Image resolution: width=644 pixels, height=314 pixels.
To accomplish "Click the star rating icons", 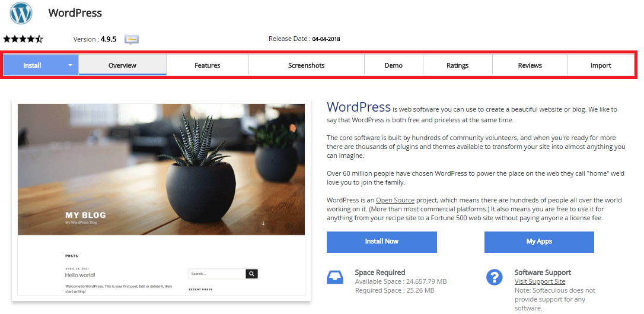I will (23, 39).
